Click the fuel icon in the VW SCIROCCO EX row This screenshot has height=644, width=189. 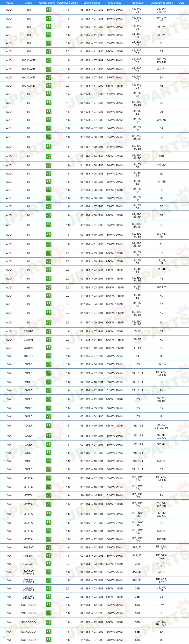tap(49, 632)
